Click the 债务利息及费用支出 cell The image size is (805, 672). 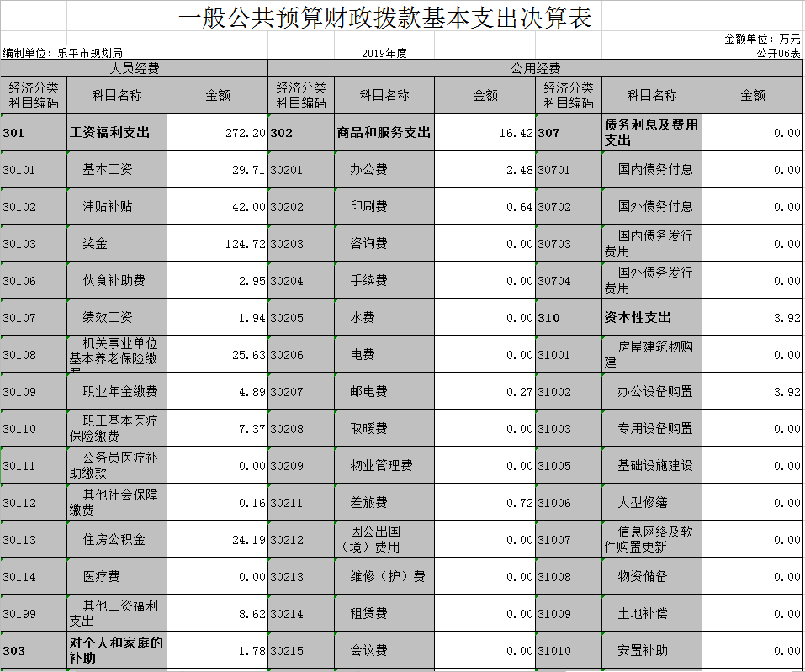[x=651, y=133]
